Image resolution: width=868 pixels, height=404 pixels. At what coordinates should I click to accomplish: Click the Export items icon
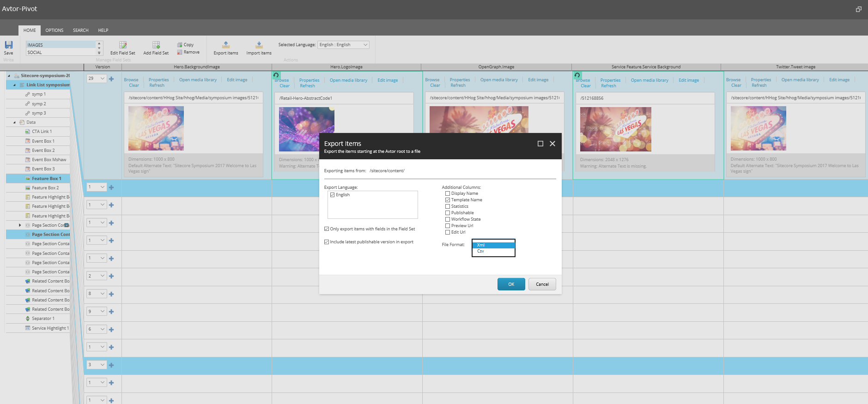coord(226,45)
